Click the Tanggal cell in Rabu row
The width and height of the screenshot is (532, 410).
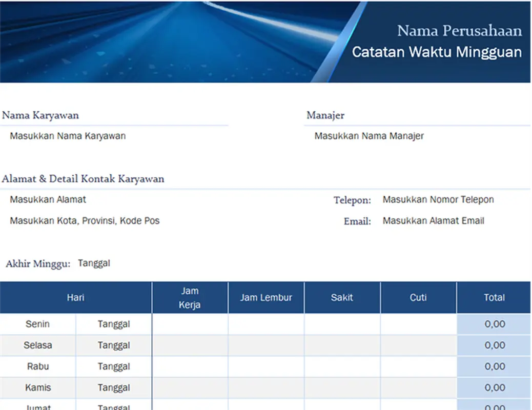click(114, 366)
